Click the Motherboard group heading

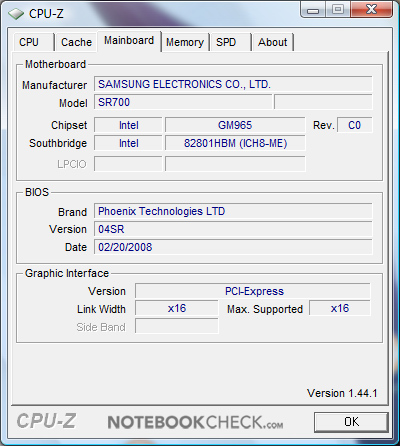[55, 64]
